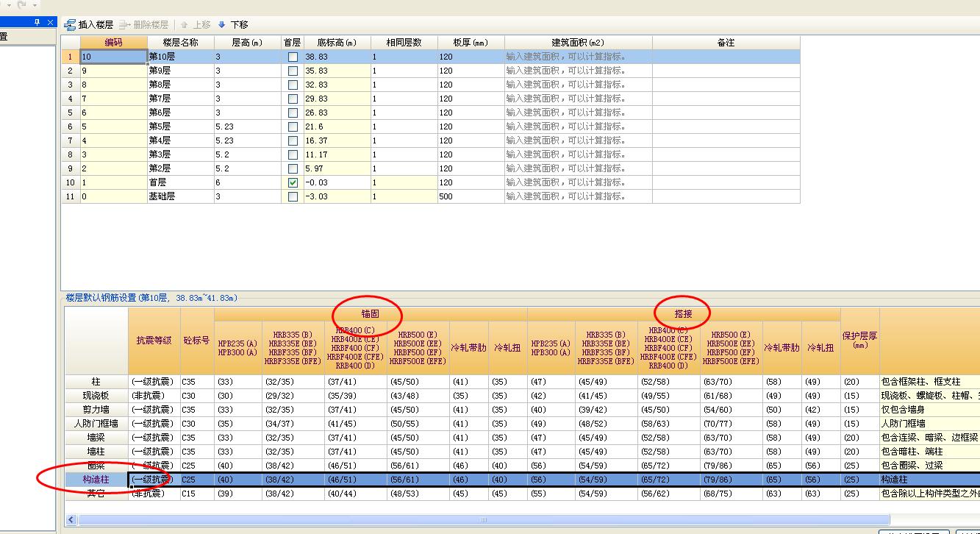This screenshot has height=534, width=980.
Task: Select the 人防门框墙 row header
Action: (x=96, y=424)
